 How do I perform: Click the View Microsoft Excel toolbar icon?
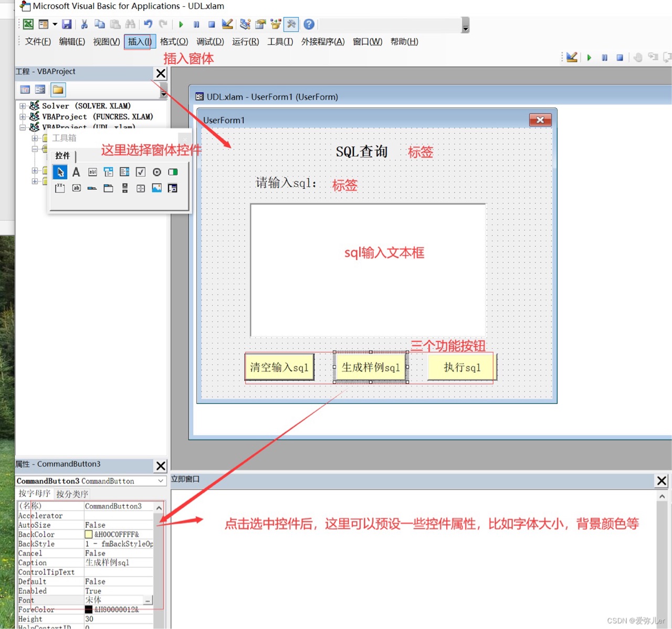[28, 24]
